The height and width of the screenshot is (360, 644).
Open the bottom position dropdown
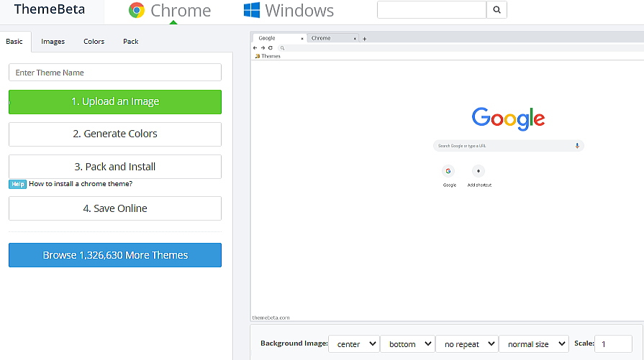point(407,344)
